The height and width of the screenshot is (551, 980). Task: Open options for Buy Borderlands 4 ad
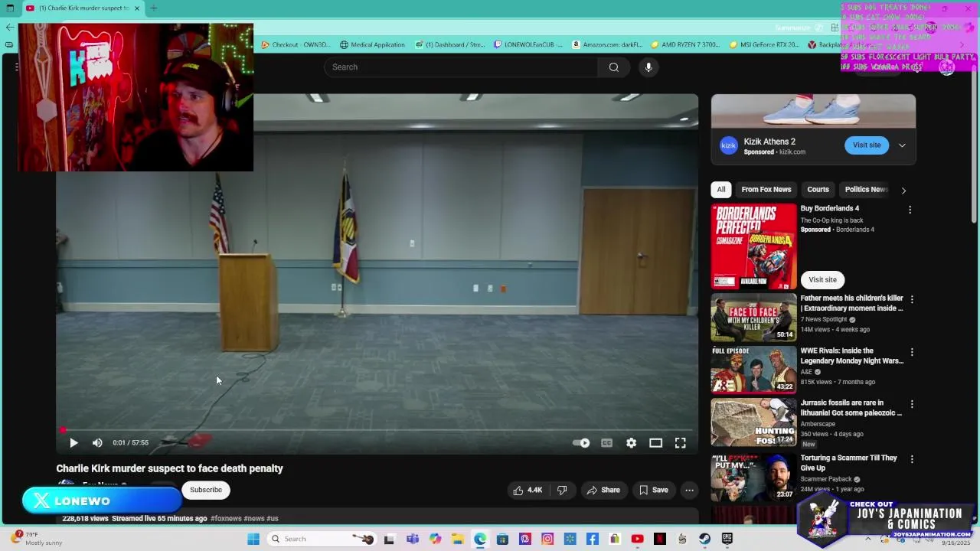[x=910, y=210]
